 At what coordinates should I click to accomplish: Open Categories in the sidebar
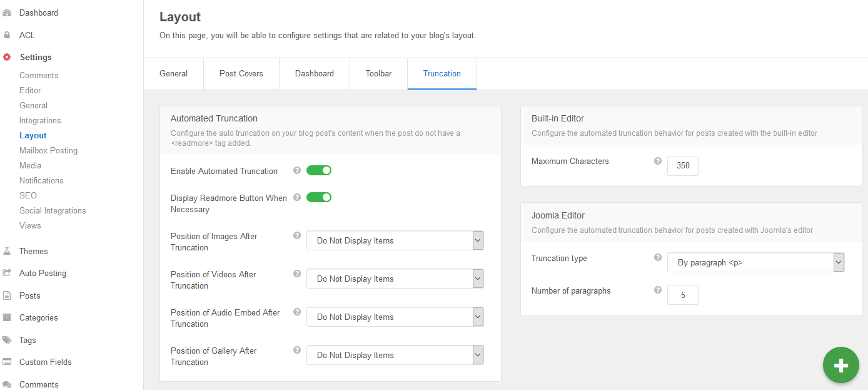38,317
